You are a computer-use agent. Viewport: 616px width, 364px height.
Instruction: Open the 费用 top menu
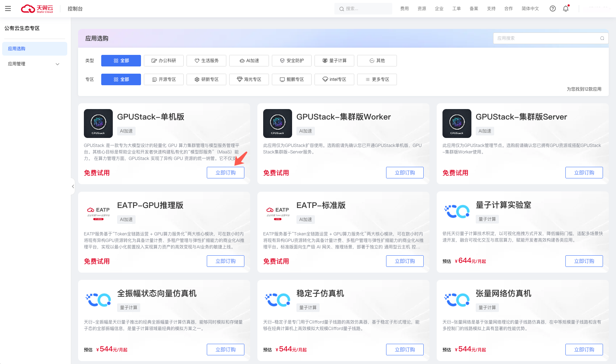click(404, 9)
